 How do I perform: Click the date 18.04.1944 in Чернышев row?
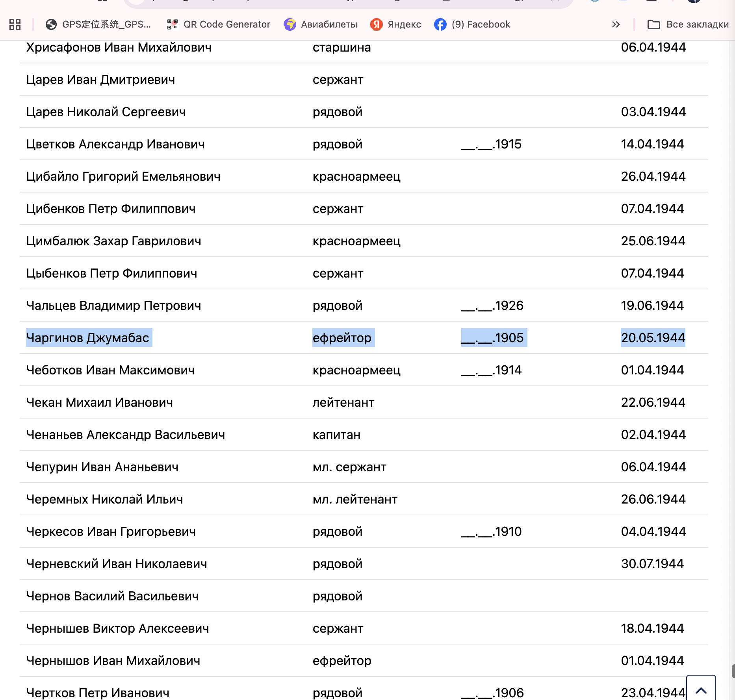click(652, 628)
